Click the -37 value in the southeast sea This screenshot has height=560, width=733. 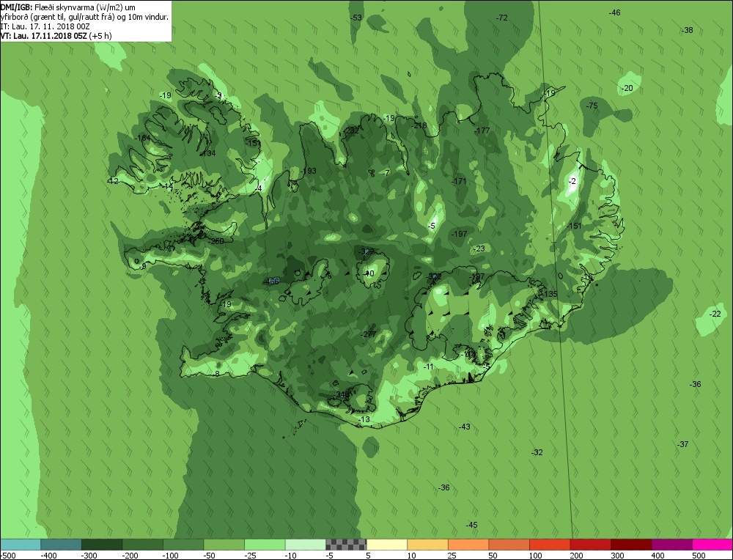pyautogui.click(x=683, y=444)
